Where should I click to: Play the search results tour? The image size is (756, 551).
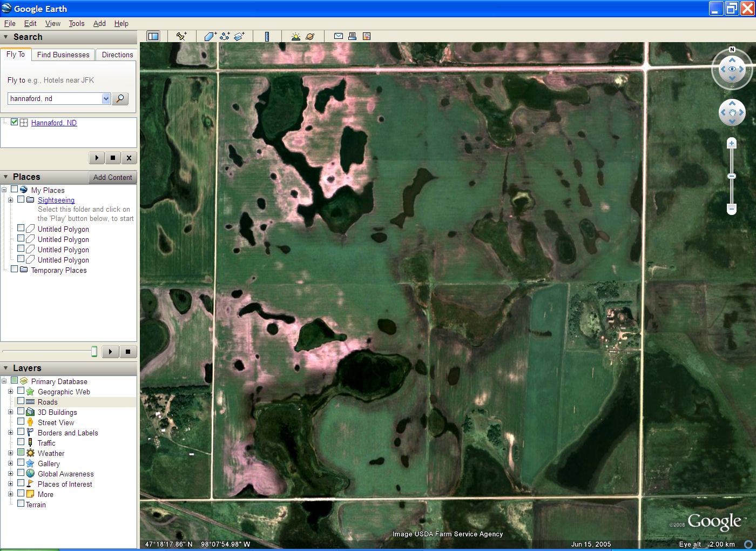pos(97,158)
